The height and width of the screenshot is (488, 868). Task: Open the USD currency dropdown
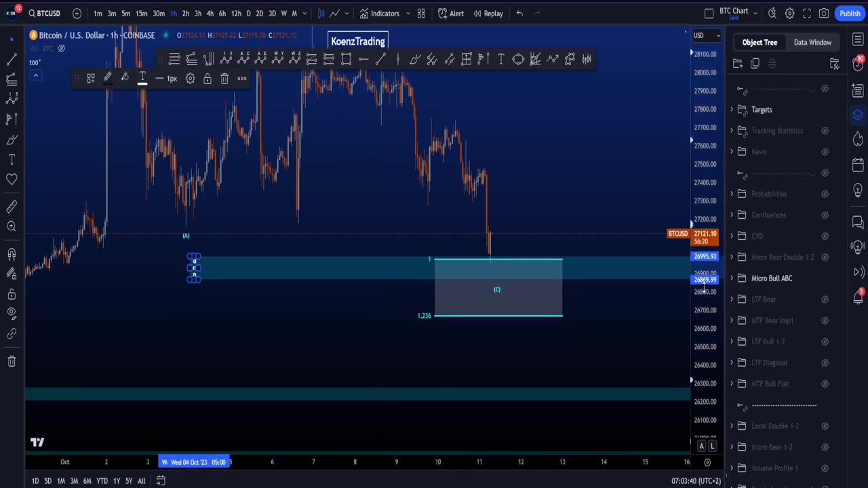pyautogui.click(x=707, y=35)
